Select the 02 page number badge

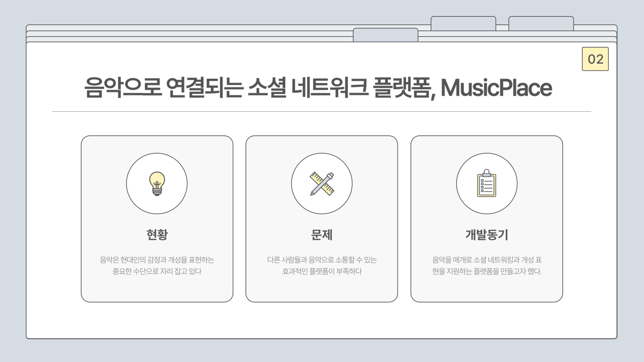tap(595, 59)
